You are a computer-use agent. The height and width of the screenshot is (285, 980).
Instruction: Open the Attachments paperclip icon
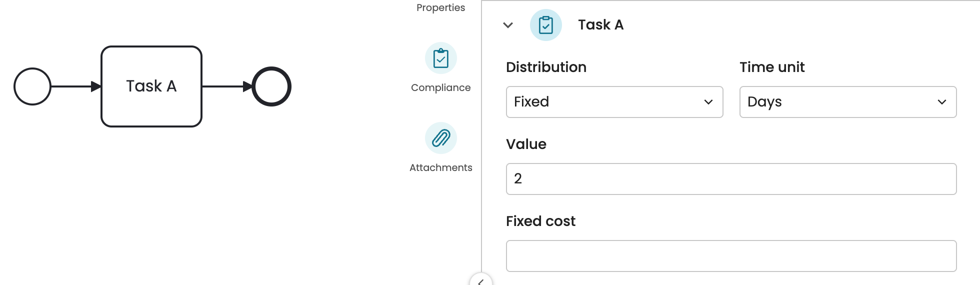440,138
